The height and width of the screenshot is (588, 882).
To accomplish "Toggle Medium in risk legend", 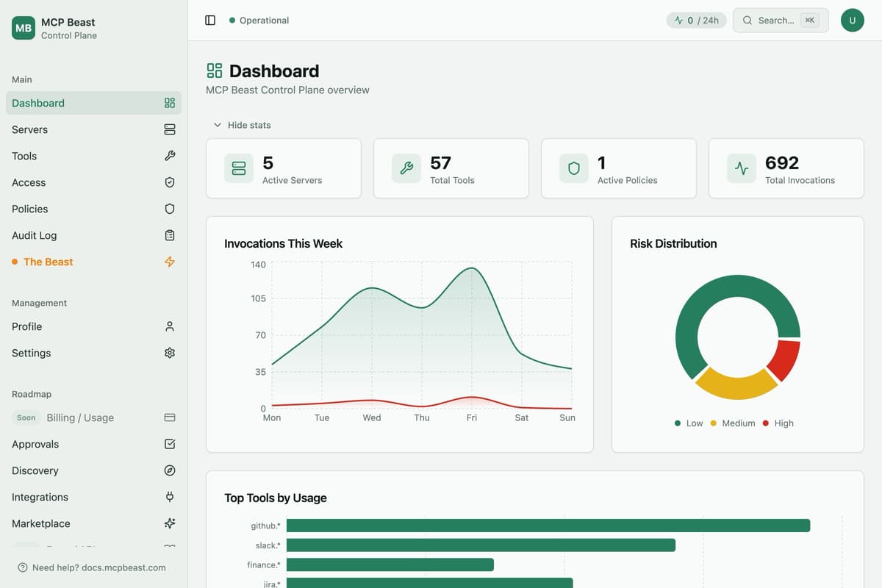I will coord(732,423).
